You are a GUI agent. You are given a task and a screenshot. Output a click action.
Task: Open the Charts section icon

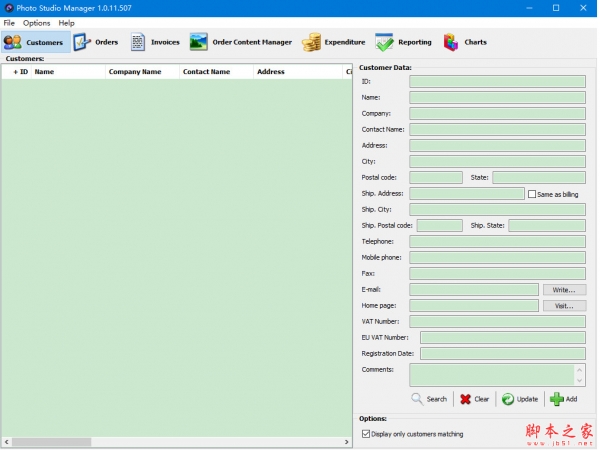pos(451,42)
